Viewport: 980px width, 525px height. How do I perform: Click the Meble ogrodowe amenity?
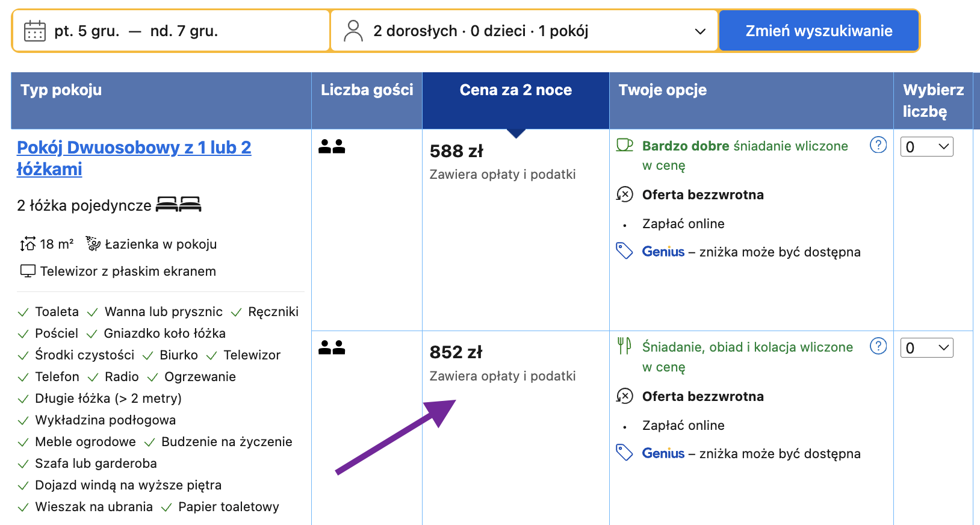(x=85, y=441)
